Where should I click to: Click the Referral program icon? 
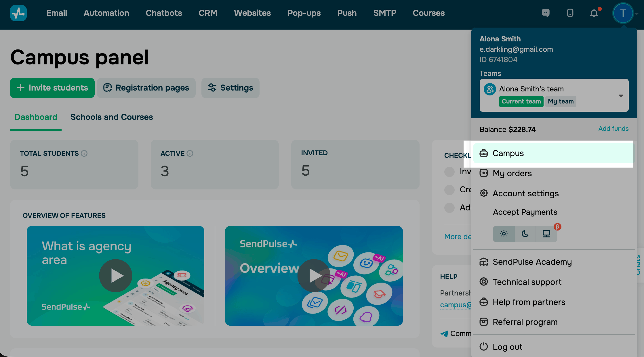click(484, 322)
